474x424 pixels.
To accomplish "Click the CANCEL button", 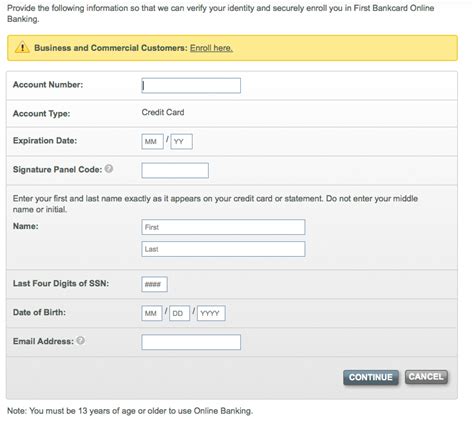I will coord(426,377).
